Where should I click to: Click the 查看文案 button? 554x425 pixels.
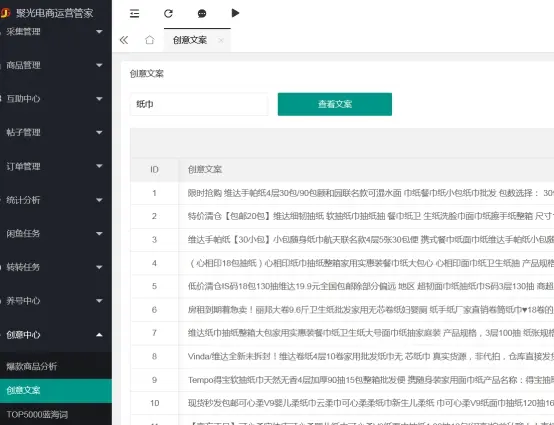click(335, 104)
